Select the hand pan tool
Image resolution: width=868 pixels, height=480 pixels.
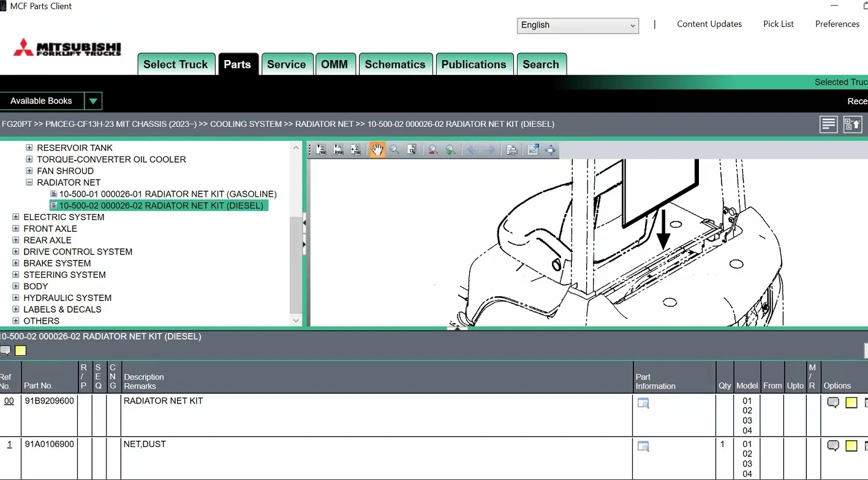click(377, 150)
